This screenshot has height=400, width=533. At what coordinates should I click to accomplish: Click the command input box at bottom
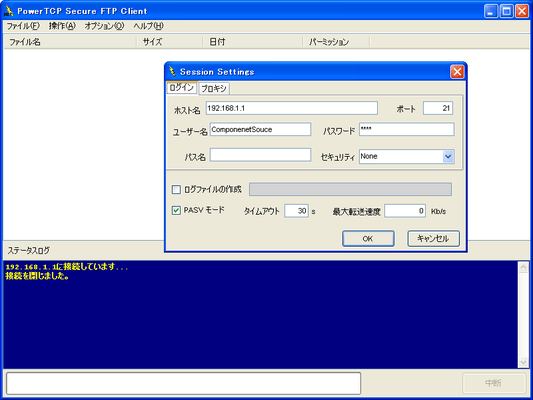(x=184, y=383)
